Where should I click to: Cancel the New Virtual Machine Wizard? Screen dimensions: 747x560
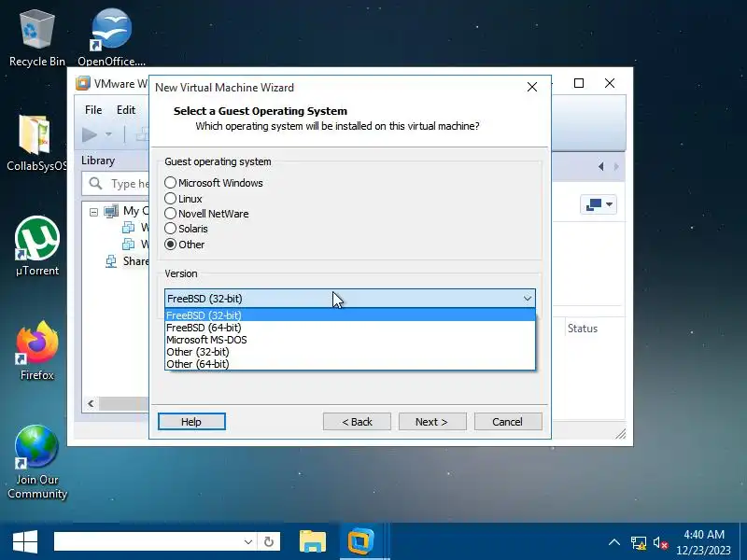[x=508, y=422]
